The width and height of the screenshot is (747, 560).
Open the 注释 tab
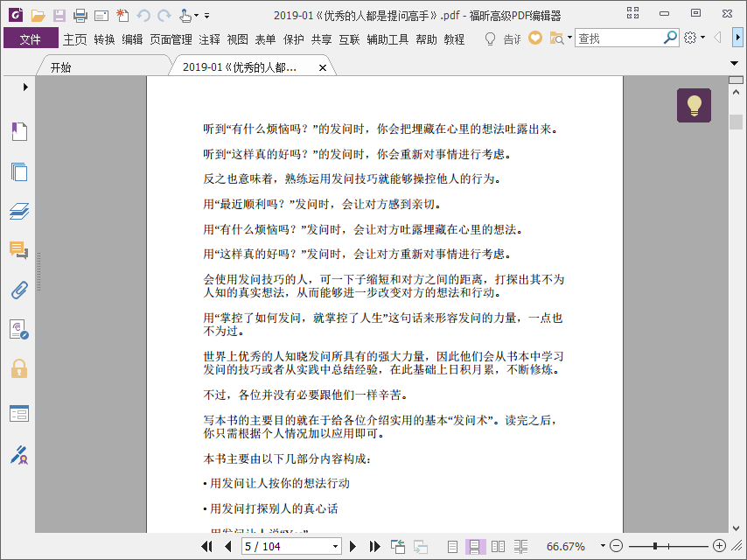[x=209, y=39]
